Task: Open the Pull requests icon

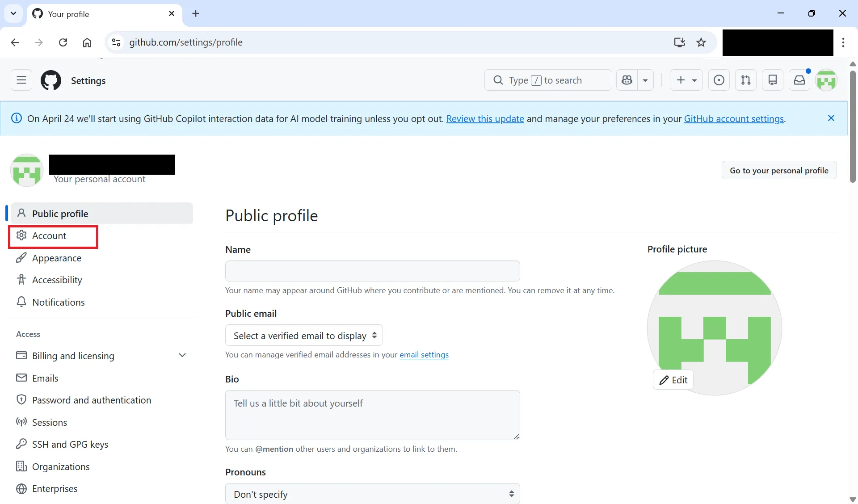Action: (746, 80)
